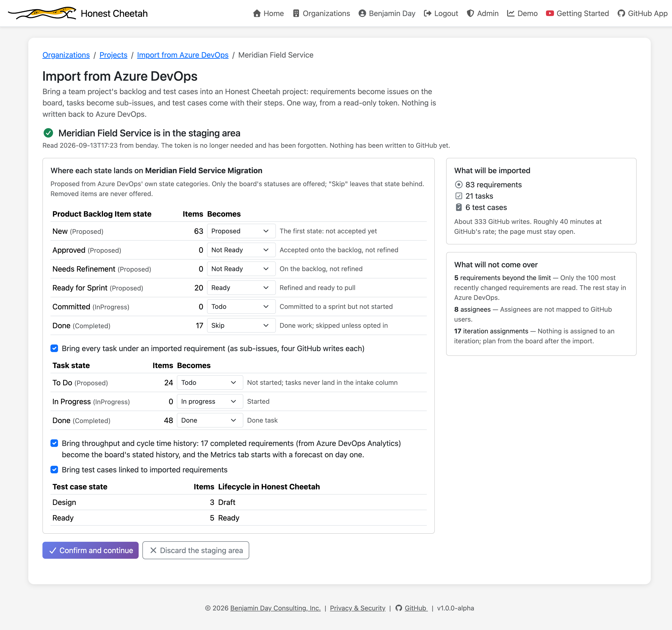This screenshot has width=672, height=630.
Task: Click the 17 iteration assignments text
Action: [x=491, y=331]
